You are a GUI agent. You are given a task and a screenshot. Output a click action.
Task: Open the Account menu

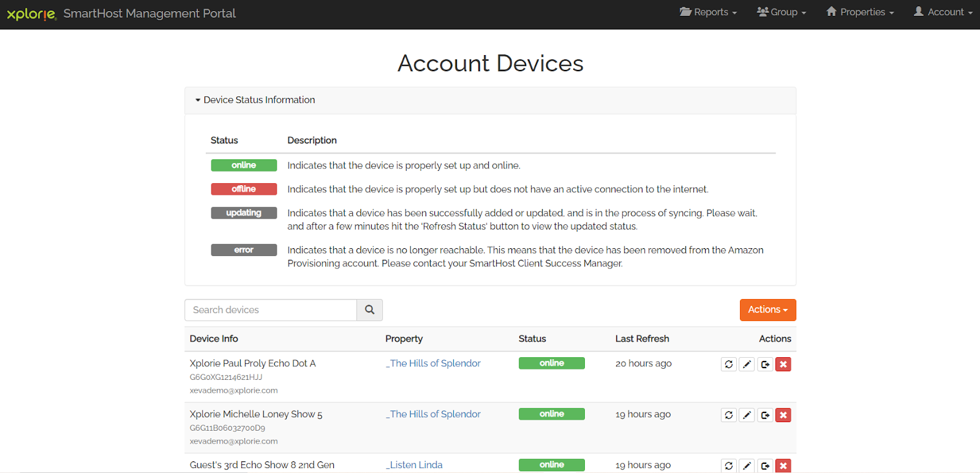pos(943,12)
